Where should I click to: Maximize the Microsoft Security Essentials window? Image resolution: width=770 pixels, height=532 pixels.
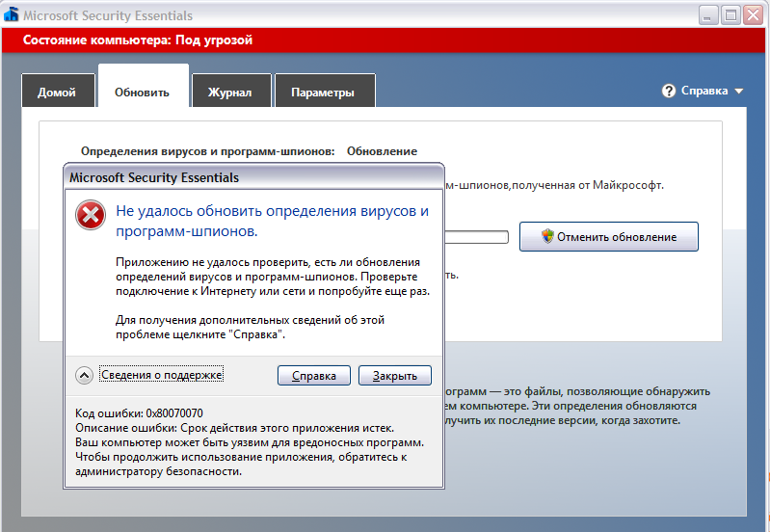(x=730, y=15)
